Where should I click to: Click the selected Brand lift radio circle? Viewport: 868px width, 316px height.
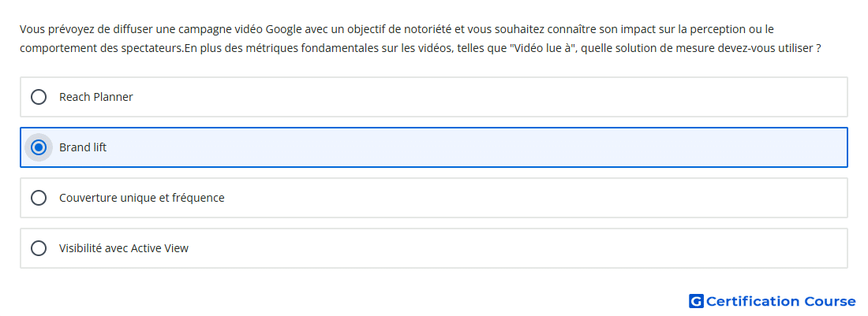tap(39, 147)
